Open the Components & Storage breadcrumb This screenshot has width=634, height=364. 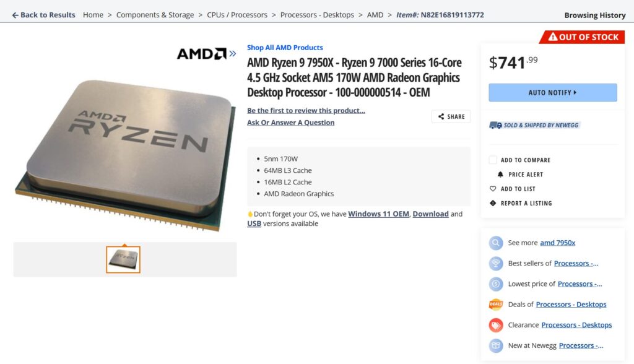[x=155, y=15]
